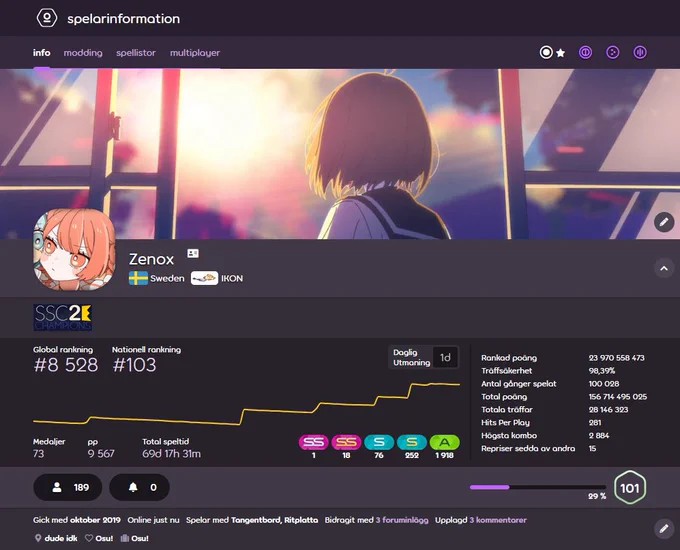
Task: Select the osu! standard mode icon
Action: coord(546,52)
